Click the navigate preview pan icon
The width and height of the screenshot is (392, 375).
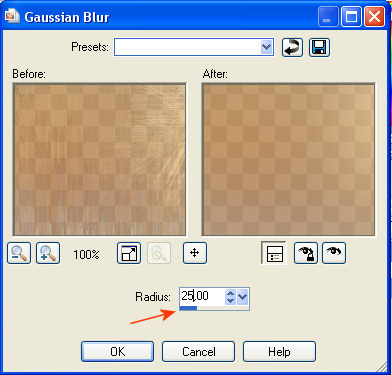pos(195,253)
